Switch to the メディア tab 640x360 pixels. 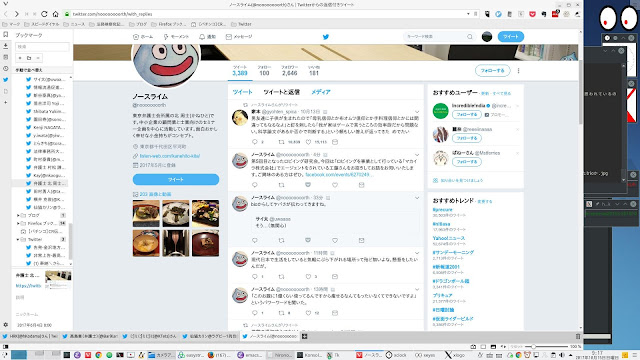click(321, 92)
